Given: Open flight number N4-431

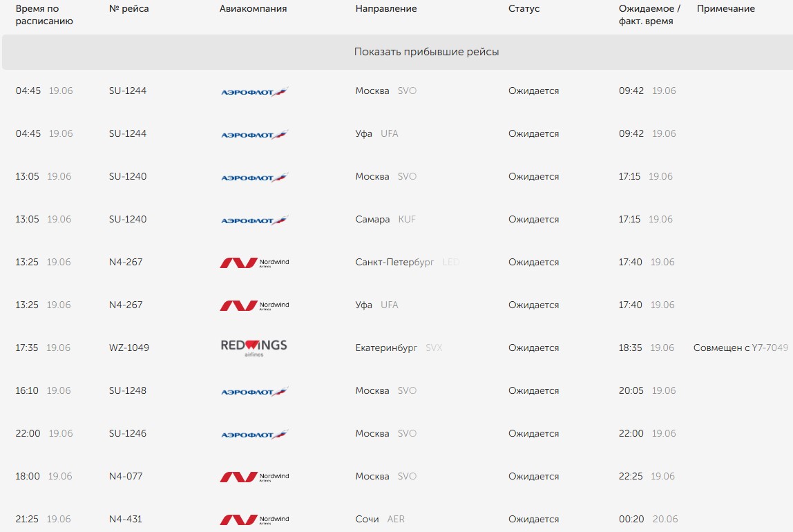Looking at the screenshot, I should [x=125, y=519].
